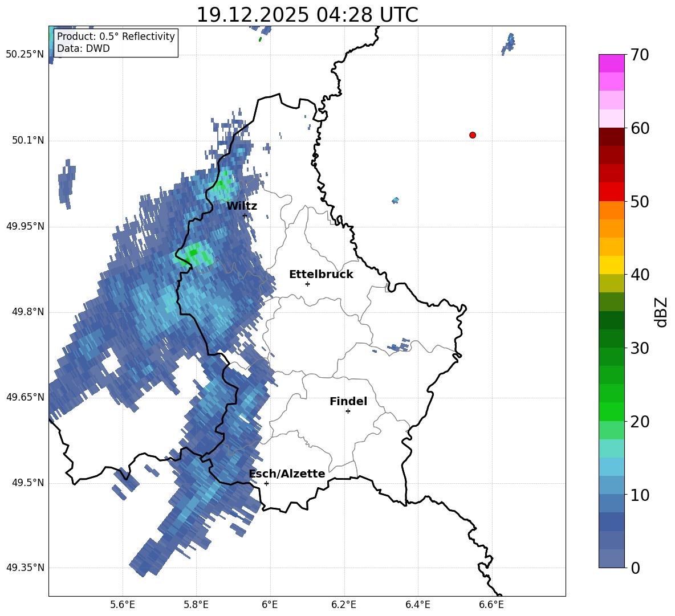Click the 20 label on colorbar
Screen dimensions: 675x616
point(640,422)
